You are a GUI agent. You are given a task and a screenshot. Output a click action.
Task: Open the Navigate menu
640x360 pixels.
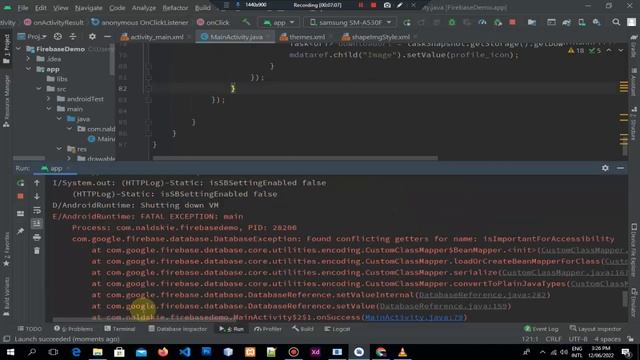[x=89, y=7]
